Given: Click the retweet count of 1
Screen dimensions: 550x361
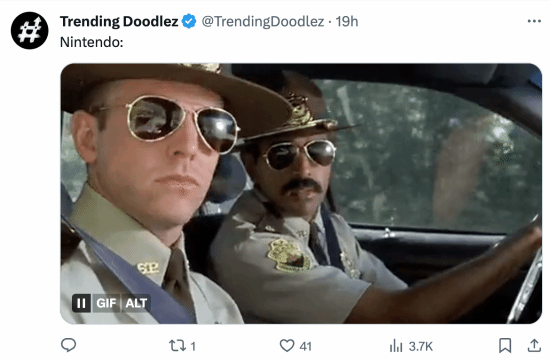Looking at the screenshot, I should pos(193,347).
